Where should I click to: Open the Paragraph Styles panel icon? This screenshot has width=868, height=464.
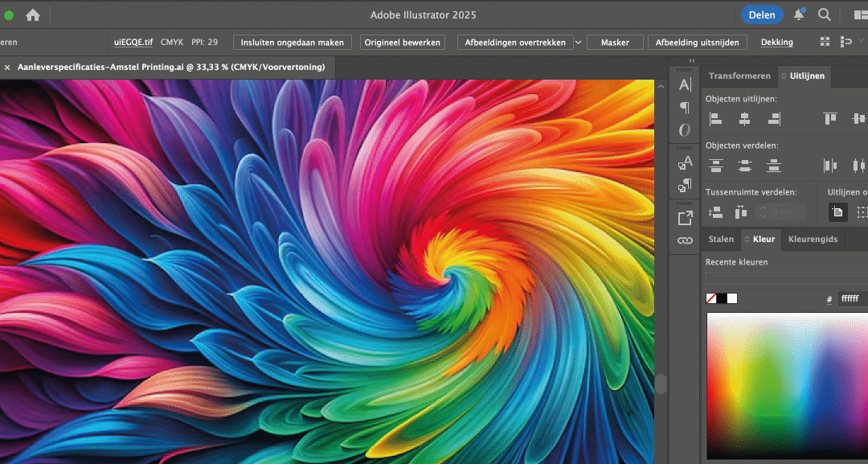click(685, 186)
